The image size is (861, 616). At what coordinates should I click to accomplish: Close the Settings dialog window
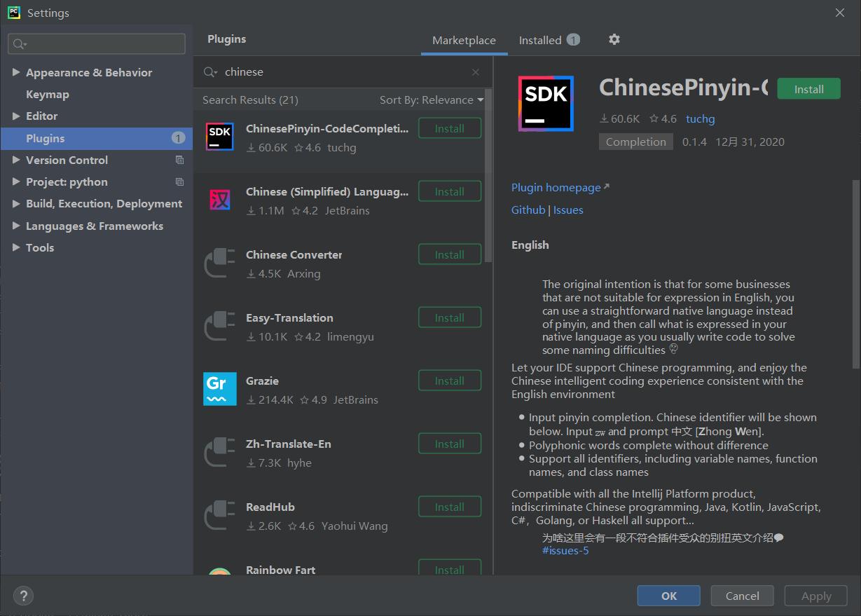pyautogui.click(x=840, y=13)
